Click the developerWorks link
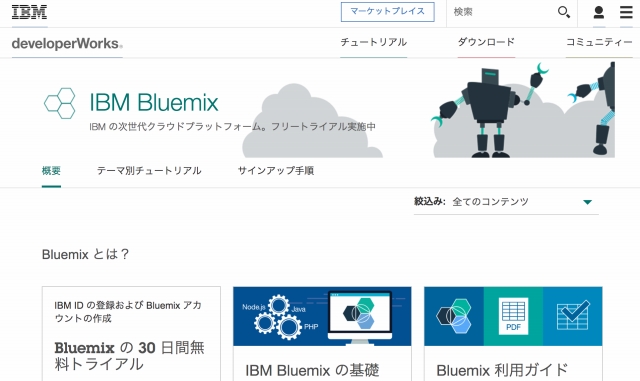Image resolution: width=640 pixels, height=381 pixels. pos(67,43)
